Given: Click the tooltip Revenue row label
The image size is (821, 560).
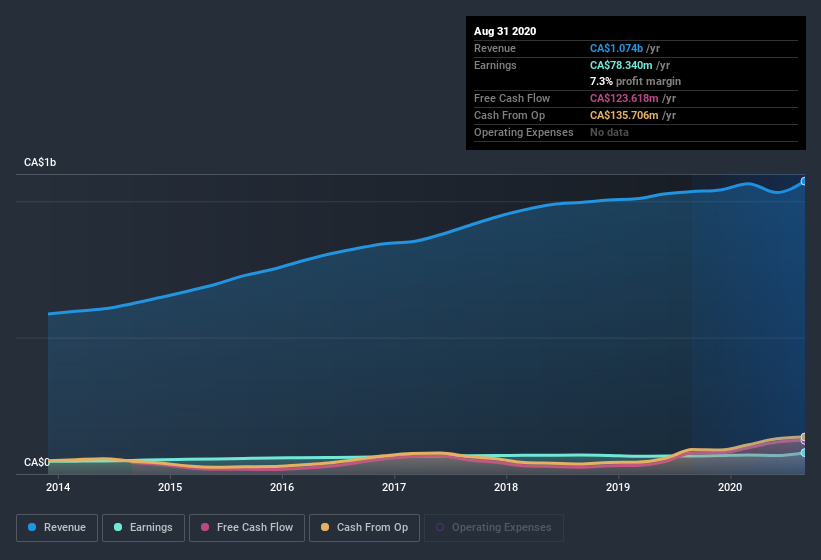Looking at the screenshot, I should point(495,48).
